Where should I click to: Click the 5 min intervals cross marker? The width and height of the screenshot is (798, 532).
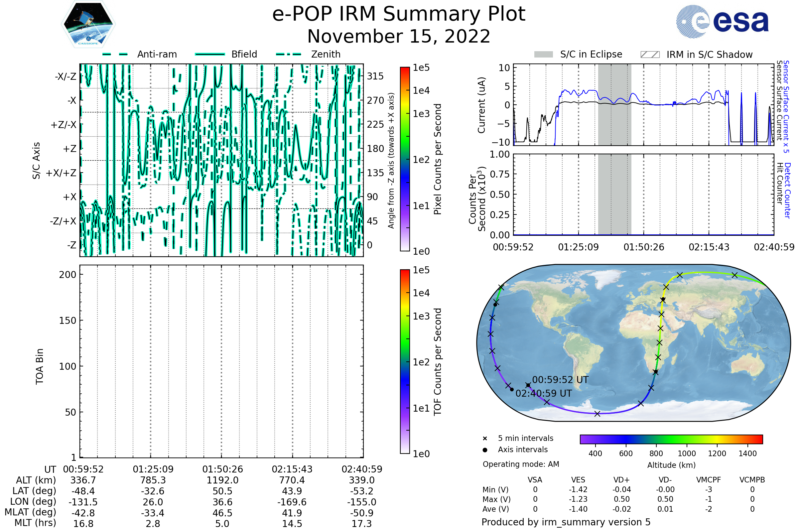pos(485,439)
